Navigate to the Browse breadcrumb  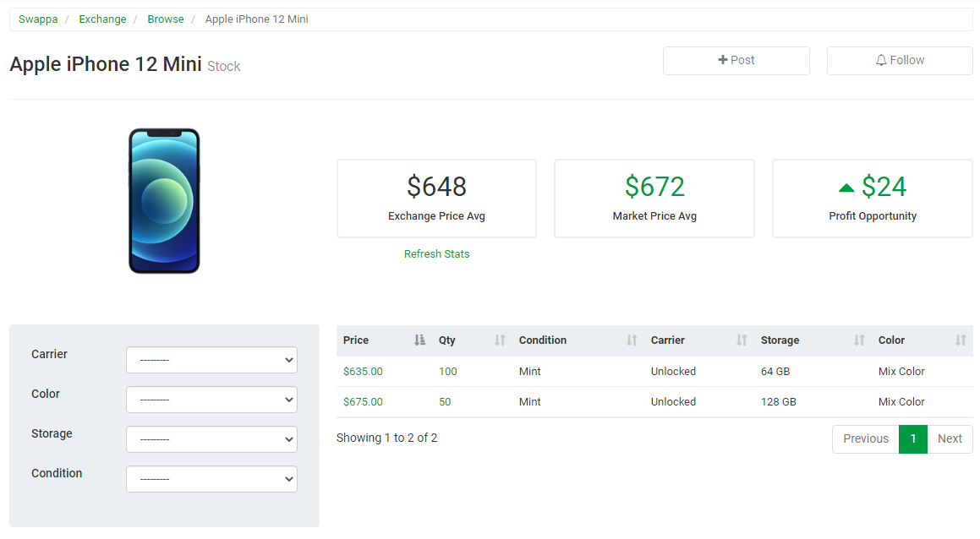(x=166, y=19)
